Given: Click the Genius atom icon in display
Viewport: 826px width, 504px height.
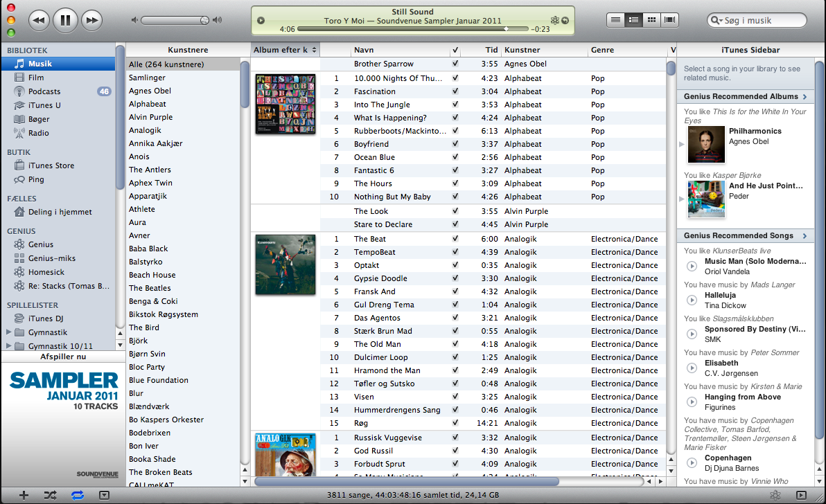Looking at the screenshot, I should coord(554,21).
